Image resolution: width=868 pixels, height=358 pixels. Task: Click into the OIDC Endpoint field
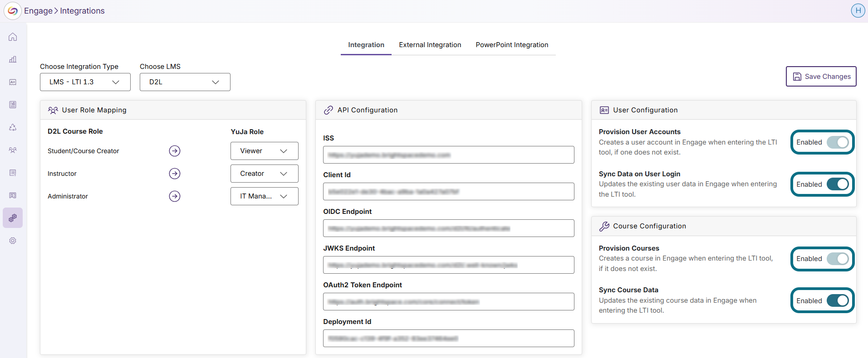coord(449,228)
